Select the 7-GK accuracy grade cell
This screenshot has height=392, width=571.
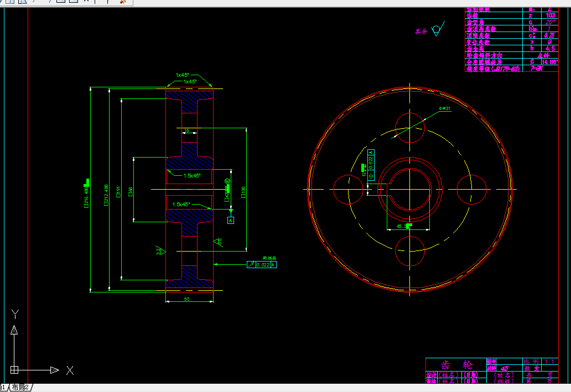(x=541, y=69)
